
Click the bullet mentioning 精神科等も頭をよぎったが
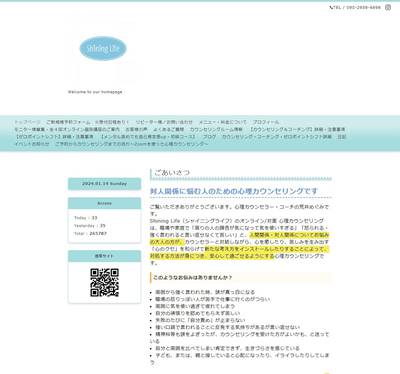click(x=239, y=337)
